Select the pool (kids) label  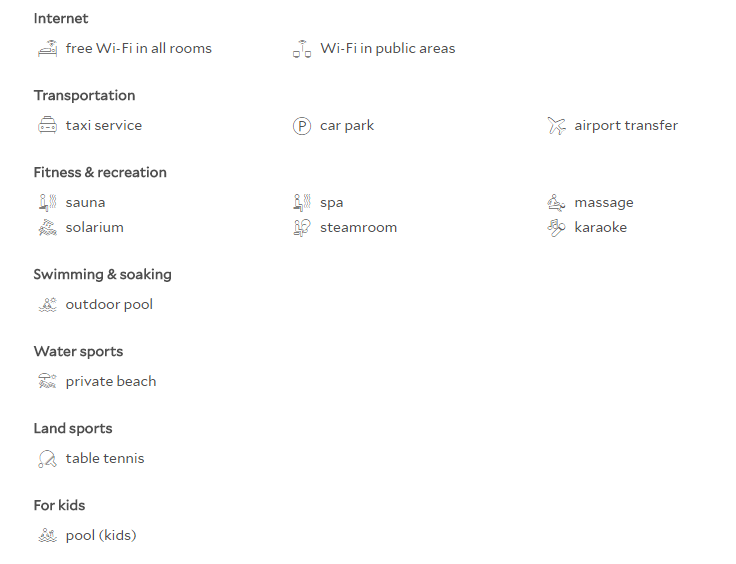pos(101,535)
